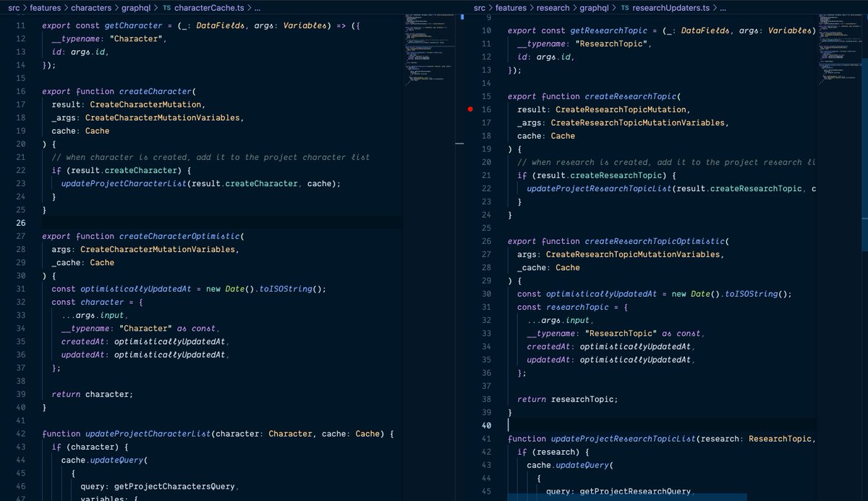Open the src breadcrumb in the left editor

point(14,7)
